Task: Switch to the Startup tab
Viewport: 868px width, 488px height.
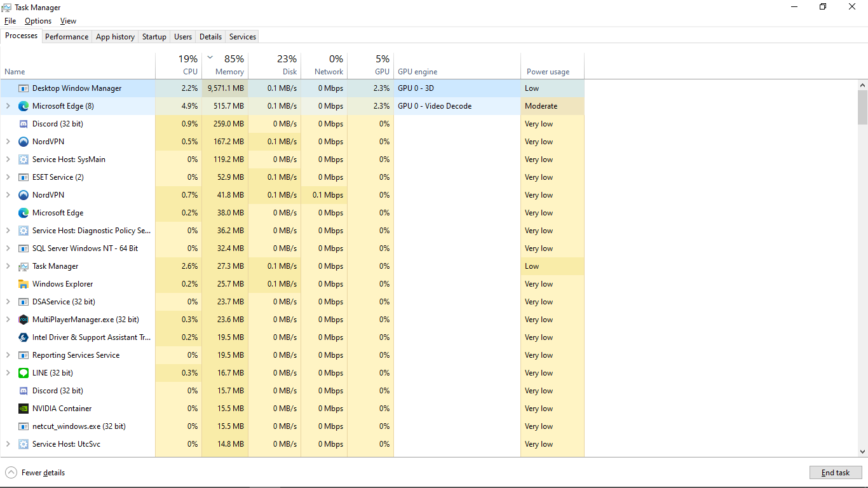Action: pos(154,37)
